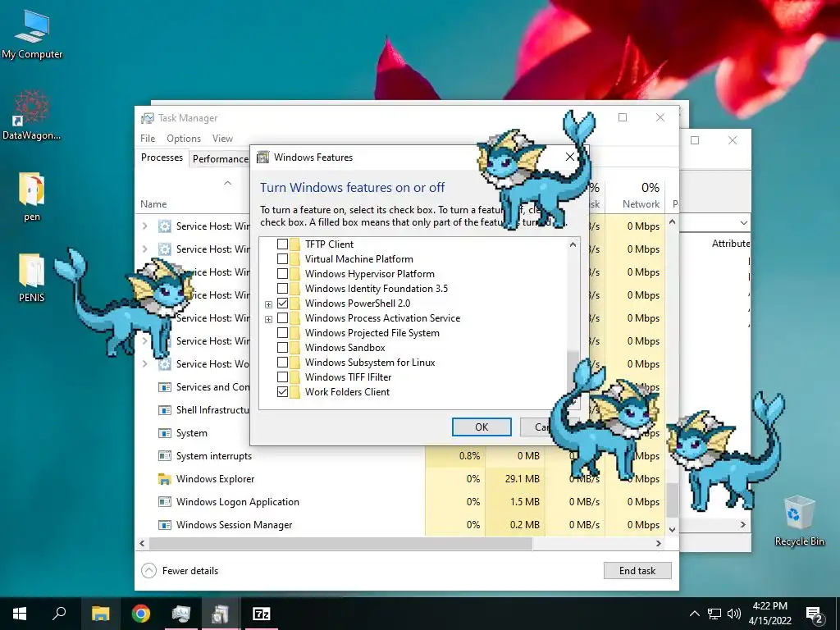840x630 pixels.
Task: Show hidden system tray icons
Action: pos(694,614)
